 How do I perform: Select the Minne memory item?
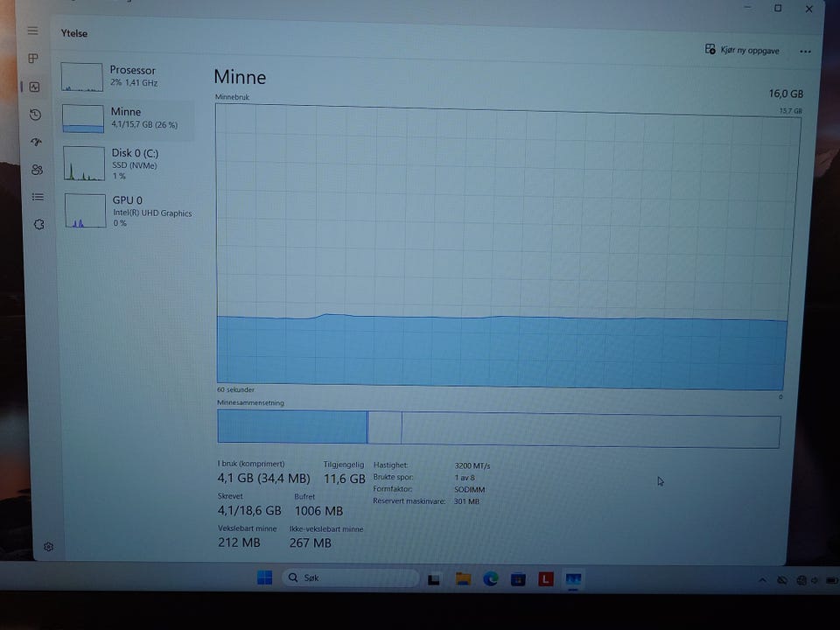pyautogui.click(x=128, y=118)
